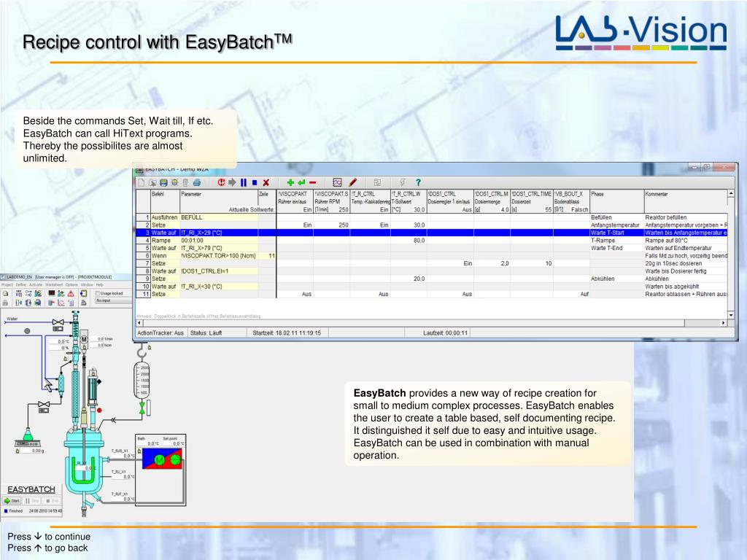Click New recipe icon in EasyBatch toolbar
The width and height of the screenshot is (747, 560).
141,182
